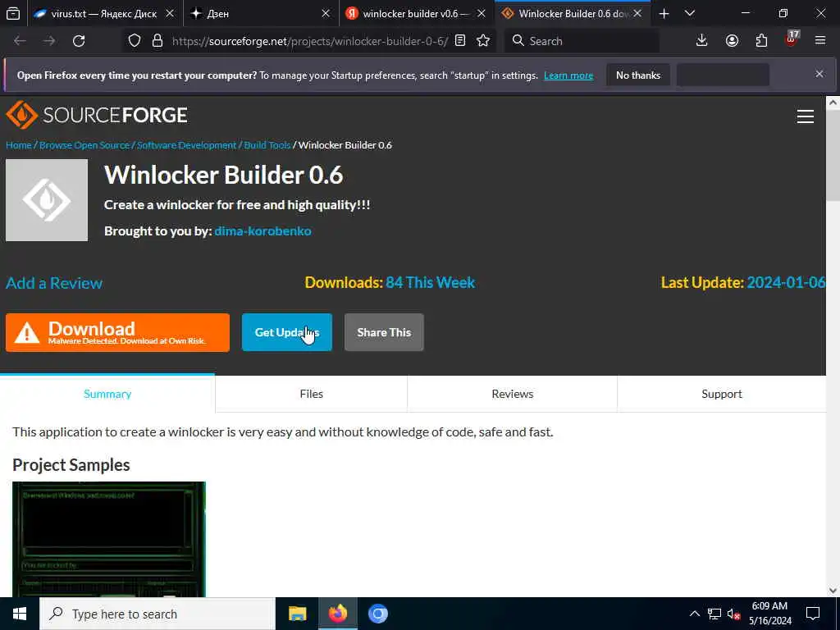
Task: Select the Winlocker Builder 0.6 SourceForge tab
Action: (572, 14)
